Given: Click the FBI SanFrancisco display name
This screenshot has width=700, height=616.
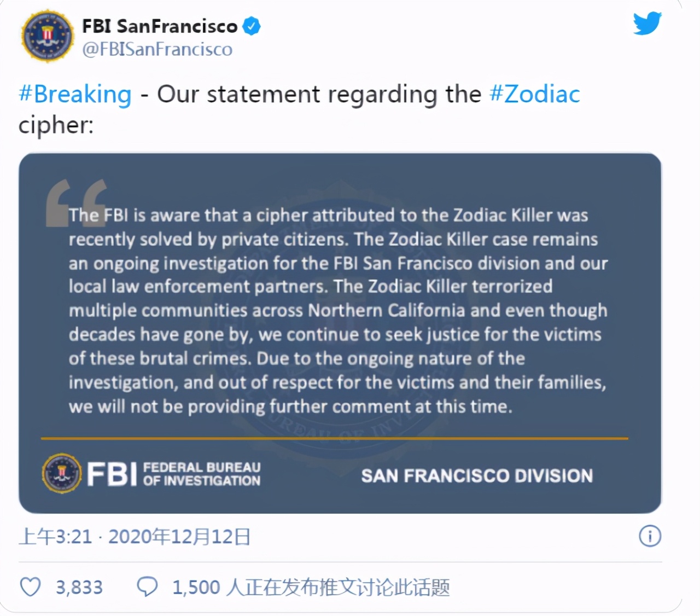Looking at the screenshot, I should [159, 26].
